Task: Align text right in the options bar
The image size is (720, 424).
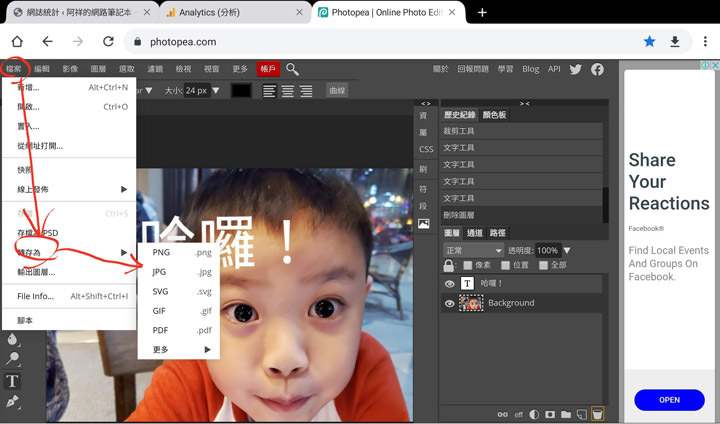Action: 306,91
